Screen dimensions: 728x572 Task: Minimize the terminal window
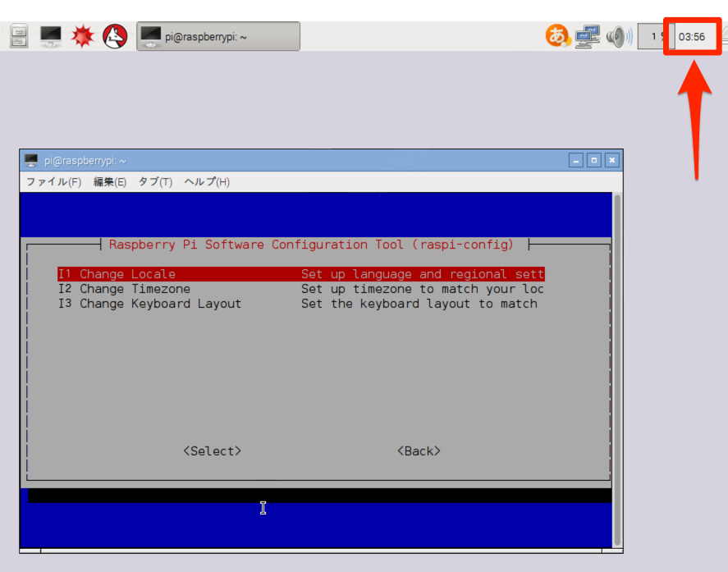tap(575, 161)
